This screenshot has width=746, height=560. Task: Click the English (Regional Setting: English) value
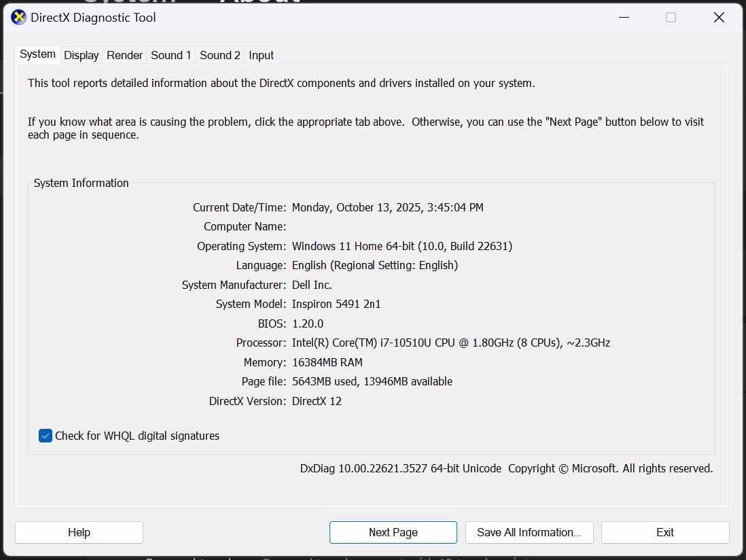tap(375, 265)
